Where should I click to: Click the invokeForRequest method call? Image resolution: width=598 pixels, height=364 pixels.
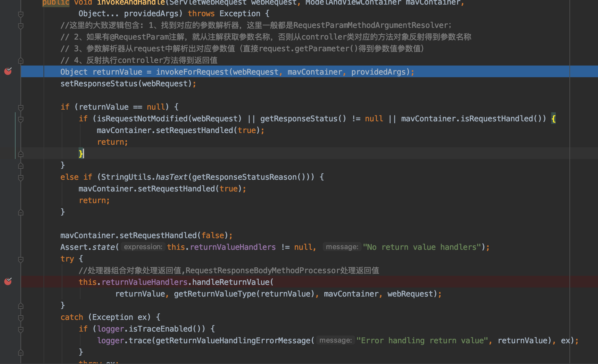(x=192, y=72)
